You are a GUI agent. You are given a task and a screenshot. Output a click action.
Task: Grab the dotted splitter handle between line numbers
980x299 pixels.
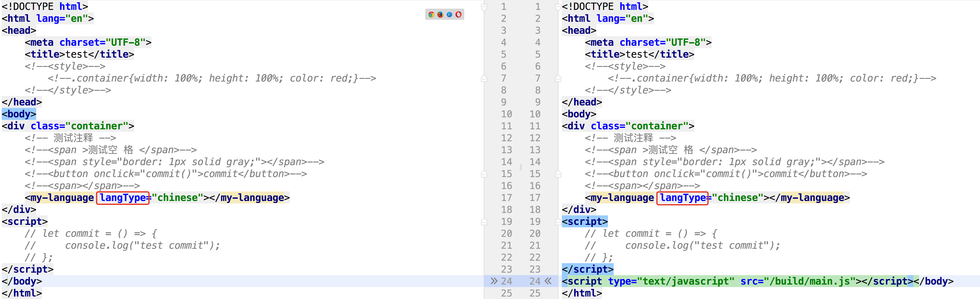(x=521, y=167)
